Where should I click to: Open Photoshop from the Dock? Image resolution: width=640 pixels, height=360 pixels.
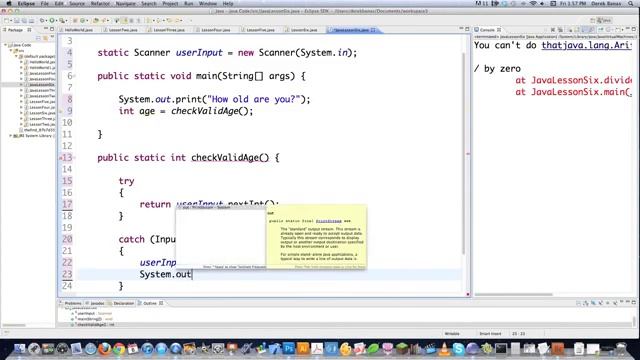point(289,349)
